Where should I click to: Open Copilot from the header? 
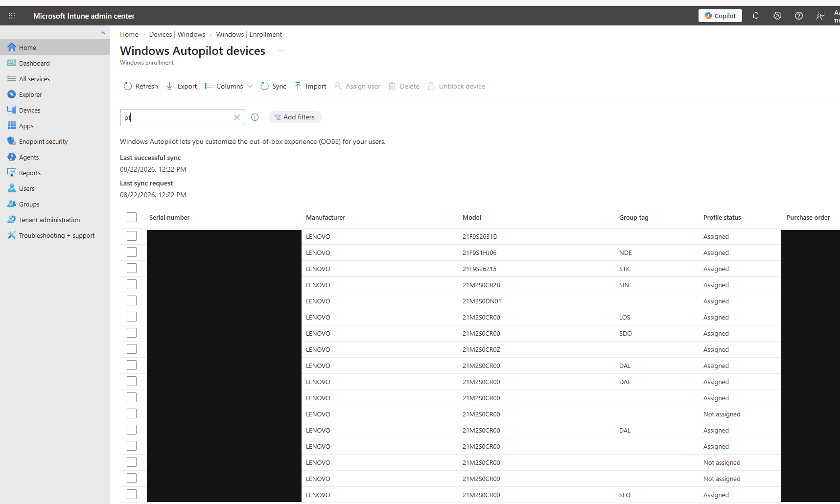click(720, 16)
